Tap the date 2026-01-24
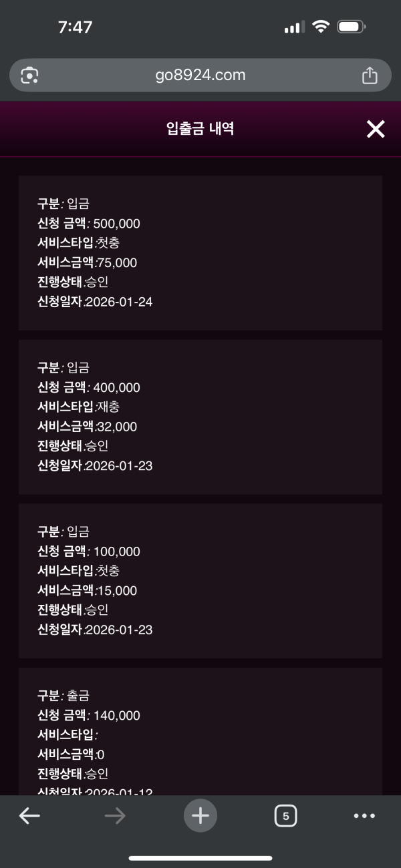This screenshot has height=868, width=401. pos(119,302)
